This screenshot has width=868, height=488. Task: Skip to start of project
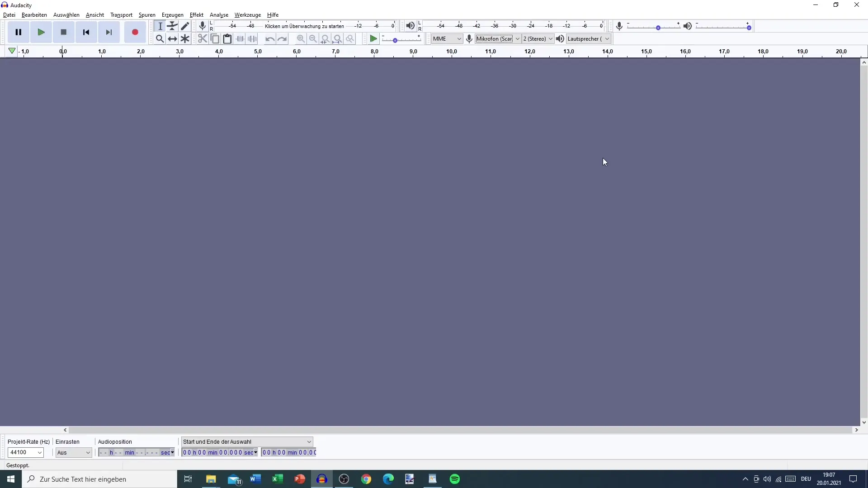(86, 32)
